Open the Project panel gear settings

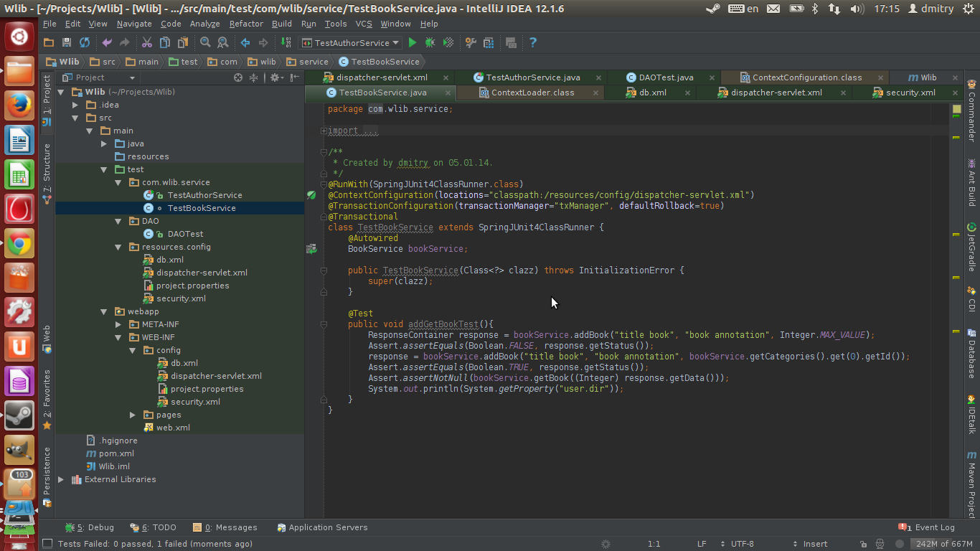275,77
